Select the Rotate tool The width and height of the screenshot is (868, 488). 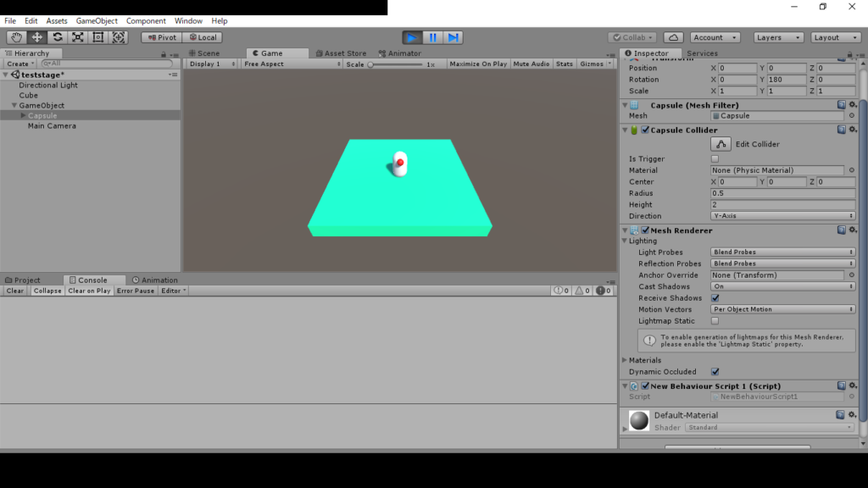point(57,37)
